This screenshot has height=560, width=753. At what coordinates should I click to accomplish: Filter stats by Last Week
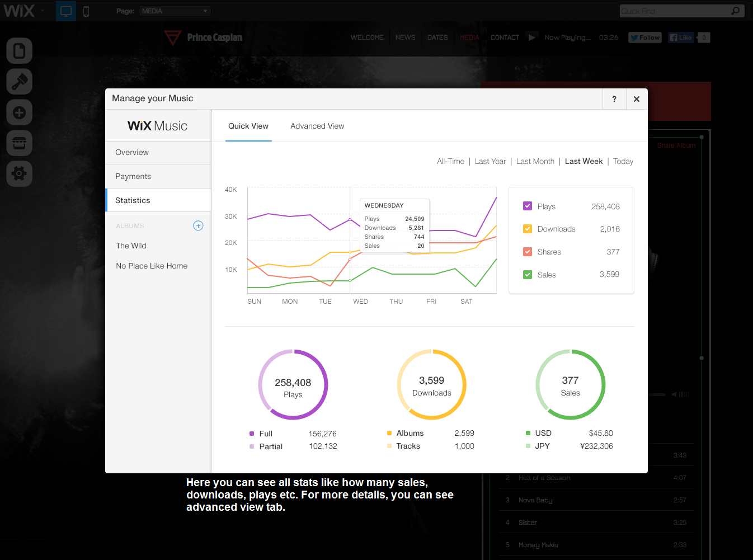pos(583,161)
